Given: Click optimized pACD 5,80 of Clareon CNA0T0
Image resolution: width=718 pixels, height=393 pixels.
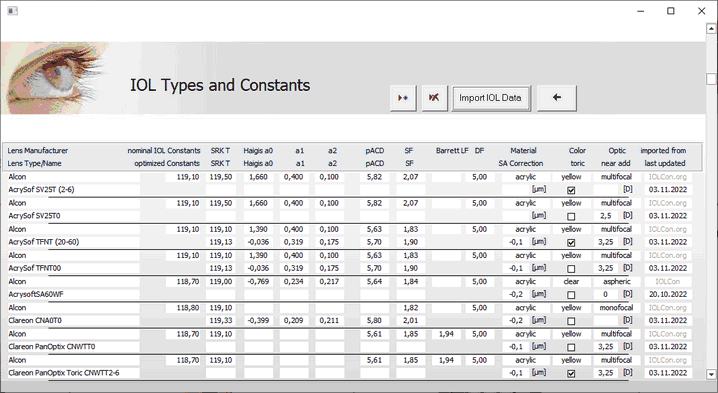Looking at the screenshot, I should coord(374,321).
